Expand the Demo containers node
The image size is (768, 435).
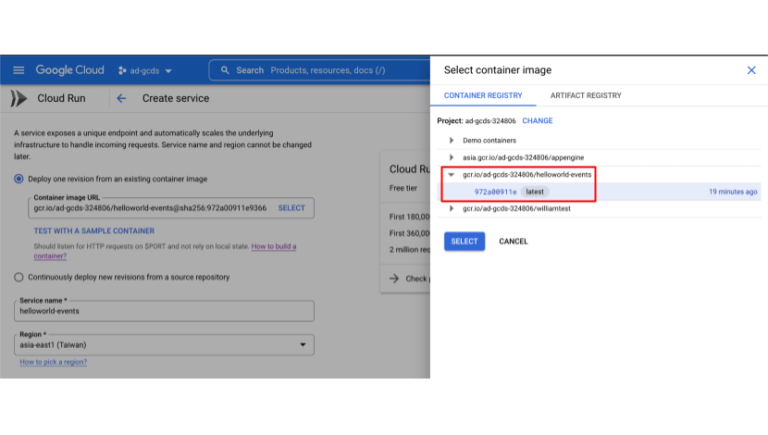451,141
